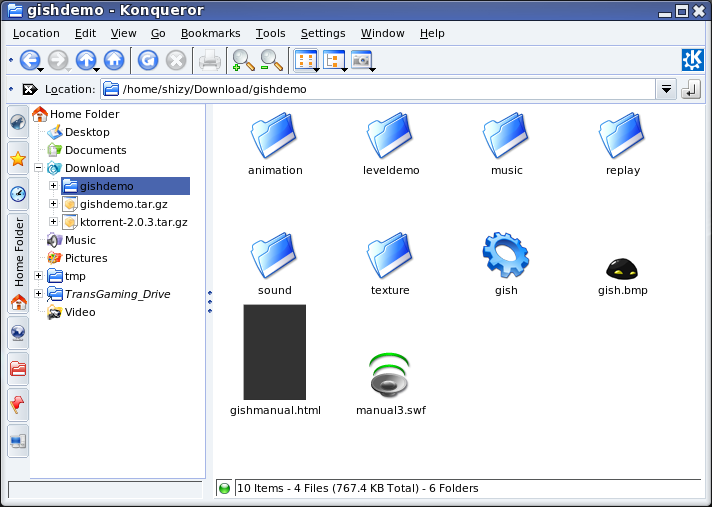
Task: Collapse the Download tree node
Action: [x=39, y=168]
